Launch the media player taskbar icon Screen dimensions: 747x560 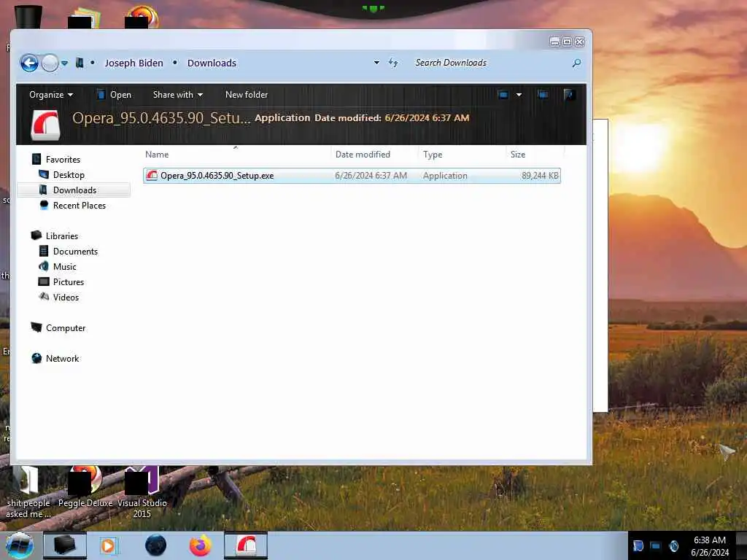[x=108, y=545]
